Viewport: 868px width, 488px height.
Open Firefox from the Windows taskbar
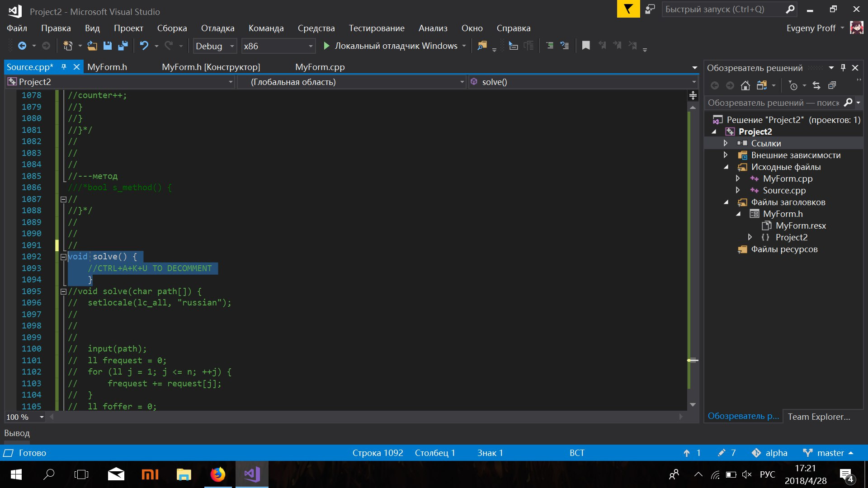(x=218, y=474)
